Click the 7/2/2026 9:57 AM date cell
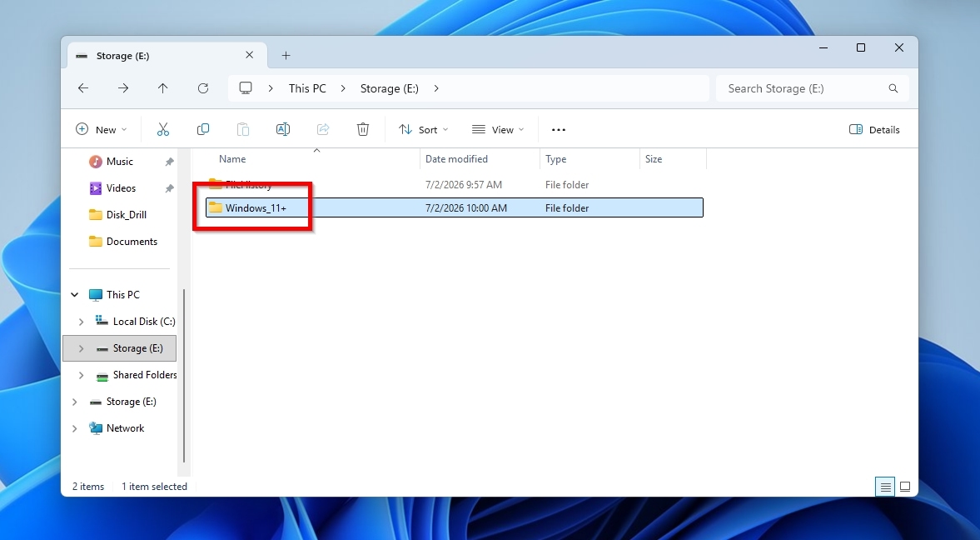The width and height of the screenshot is (980, 540). coord(463,185)
